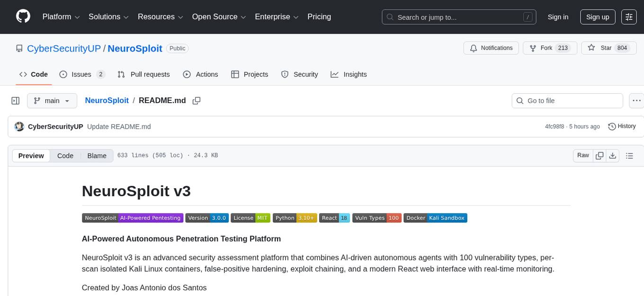This screenshot has width=644, height=296.
Task: Click the Go to file search field
Action: coord(567,100)
